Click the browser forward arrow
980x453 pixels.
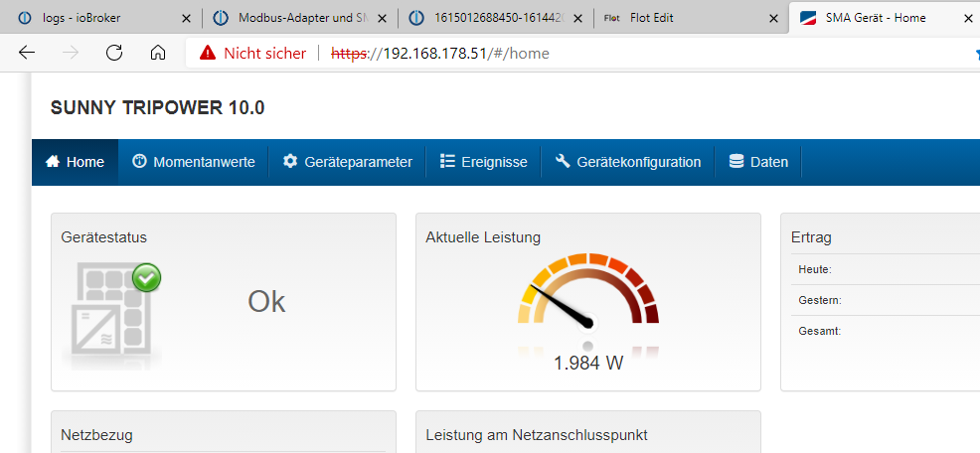pos(71,53)
